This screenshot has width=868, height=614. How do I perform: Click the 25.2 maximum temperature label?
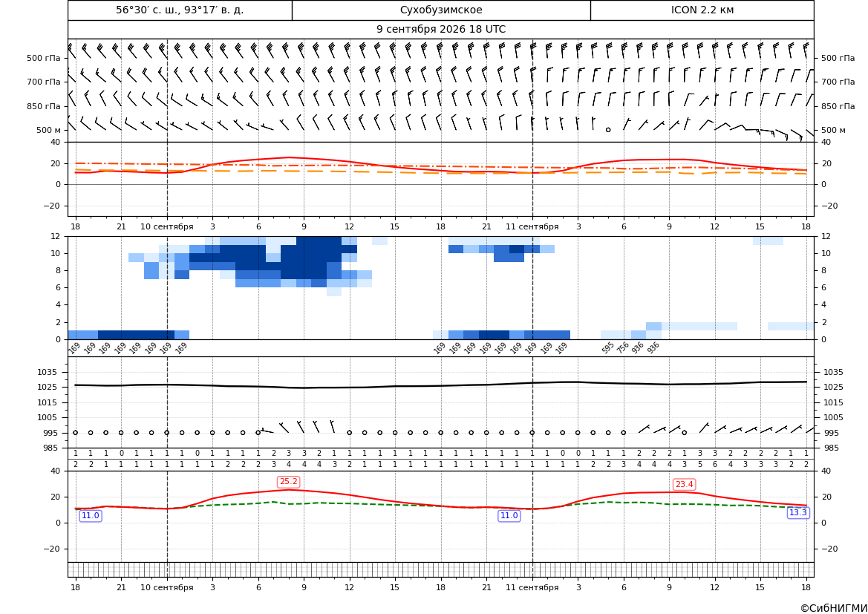pyautogui.click(x=288, y=482)
